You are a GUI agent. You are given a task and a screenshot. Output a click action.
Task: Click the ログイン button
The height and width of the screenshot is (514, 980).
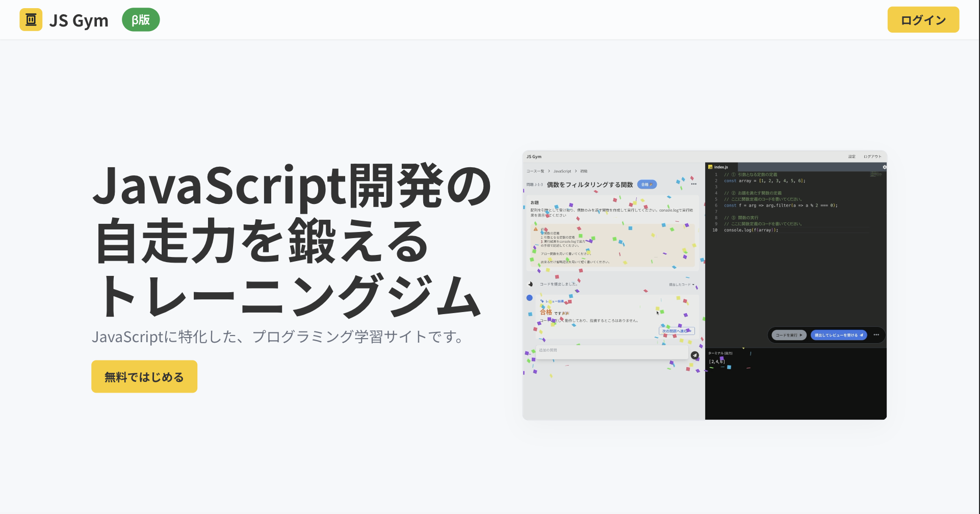click(923, 20)
